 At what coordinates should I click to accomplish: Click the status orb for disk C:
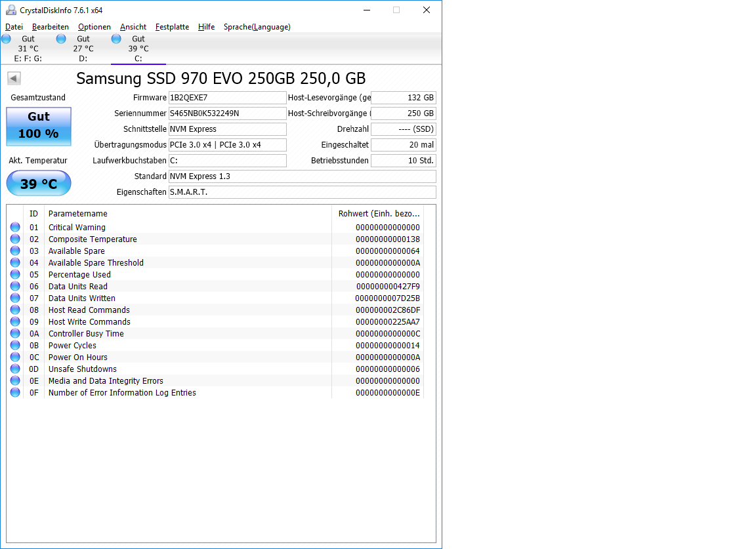[x=116, y=39]
